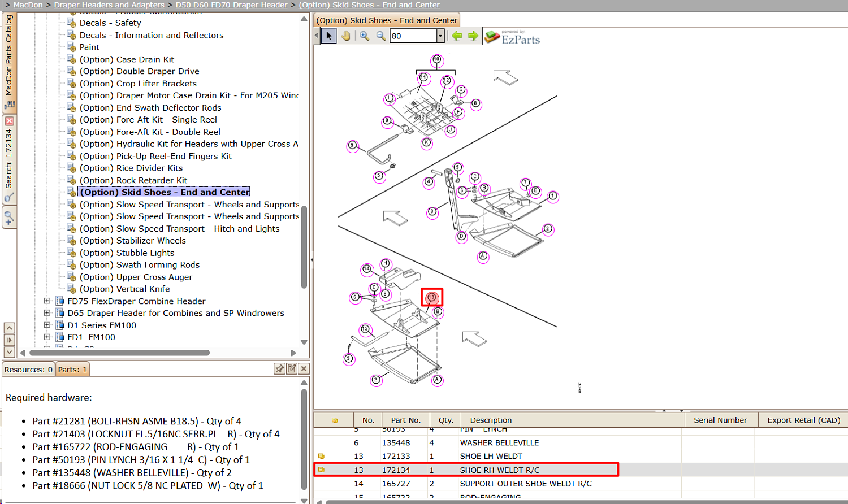Expand the FD75 FlexDraper Combine Header node

pos(47,301)
